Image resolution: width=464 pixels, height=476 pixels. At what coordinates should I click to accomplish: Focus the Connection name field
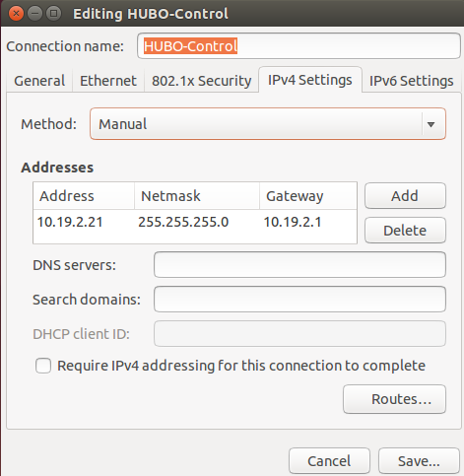(x=298, y=46)
